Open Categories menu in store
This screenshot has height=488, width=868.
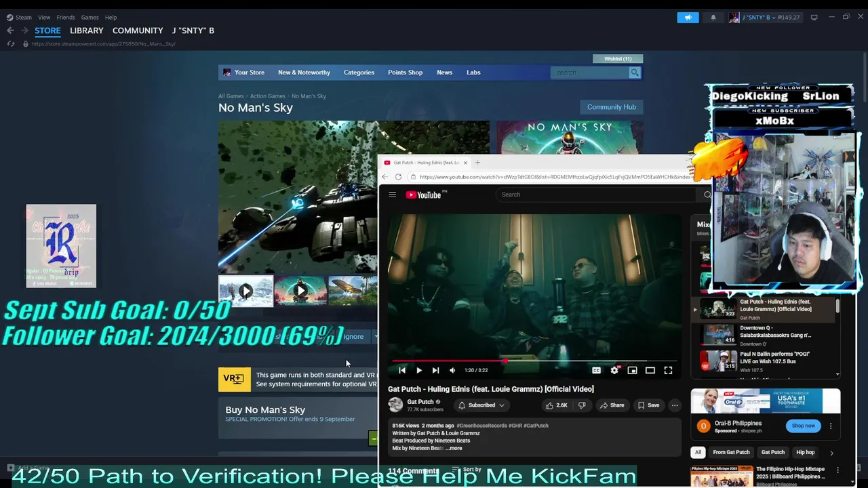[359, 73]
